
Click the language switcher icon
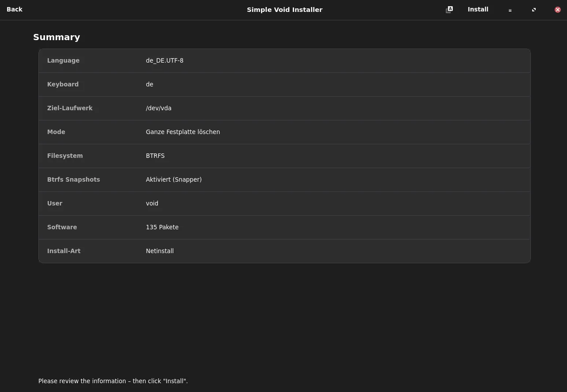click(449, 10)
